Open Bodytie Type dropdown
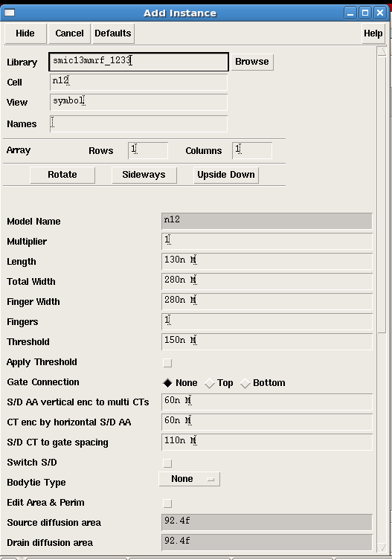This screenshot has height=560, width=392. coord(190,479)
